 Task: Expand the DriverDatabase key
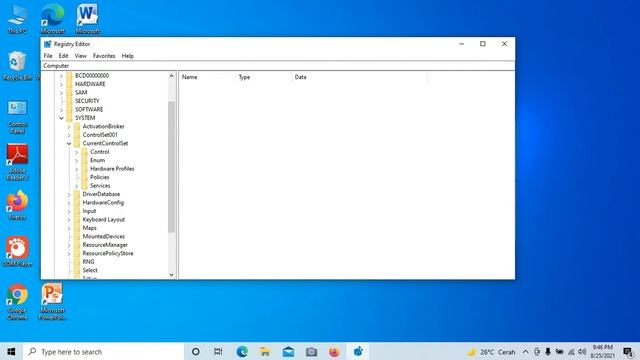[x=69, y=194]
